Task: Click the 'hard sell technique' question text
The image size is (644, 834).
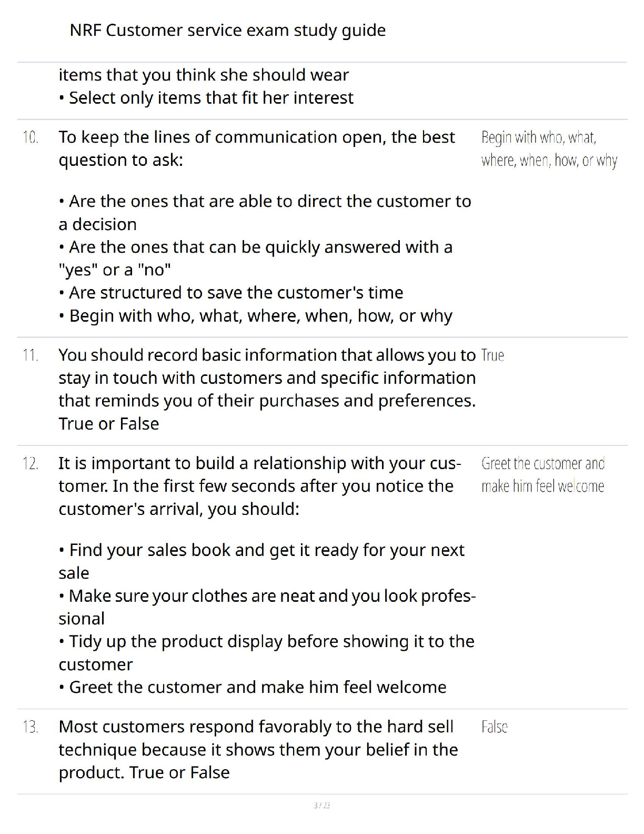Action: click(258, 749)
